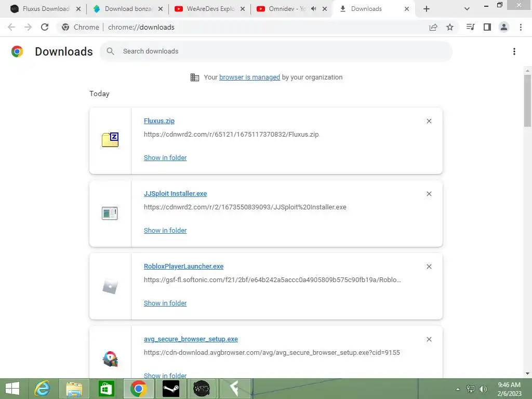Image resolution: width=532 pixels, height=399 pixels.
Task: Share this page via the share icon
Action: [x=433, y=27]
